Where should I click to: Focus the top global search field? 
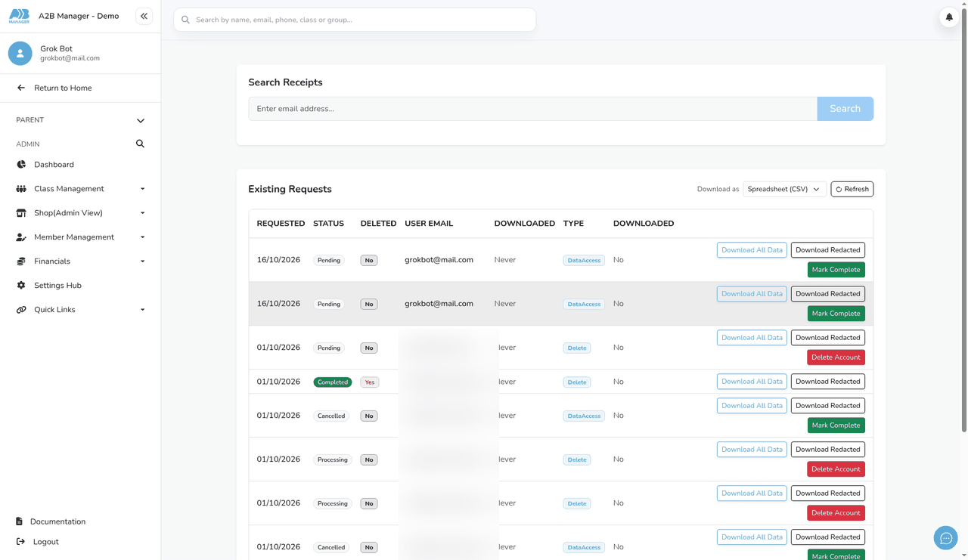click(x=355, y=20)
